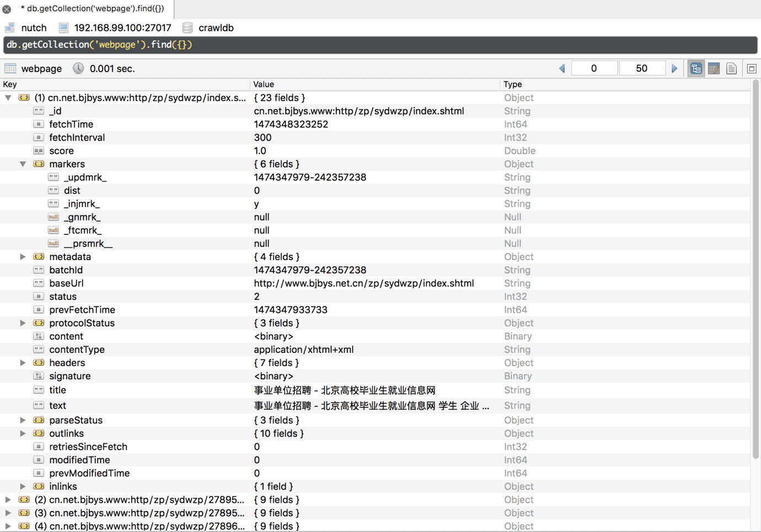Expand the outlinks object
761x532 pixels.
click(x=23, y=433)
